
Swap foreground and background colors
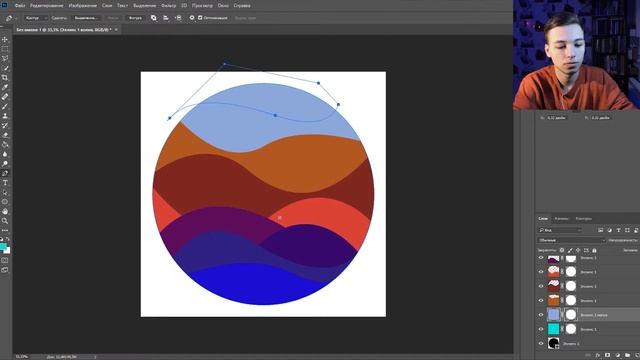8,240
